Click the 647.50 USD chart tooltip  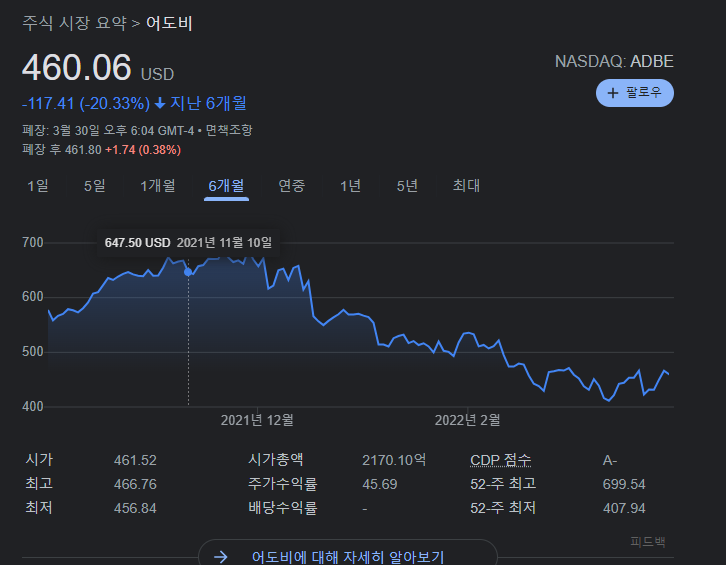click(188, 243)
